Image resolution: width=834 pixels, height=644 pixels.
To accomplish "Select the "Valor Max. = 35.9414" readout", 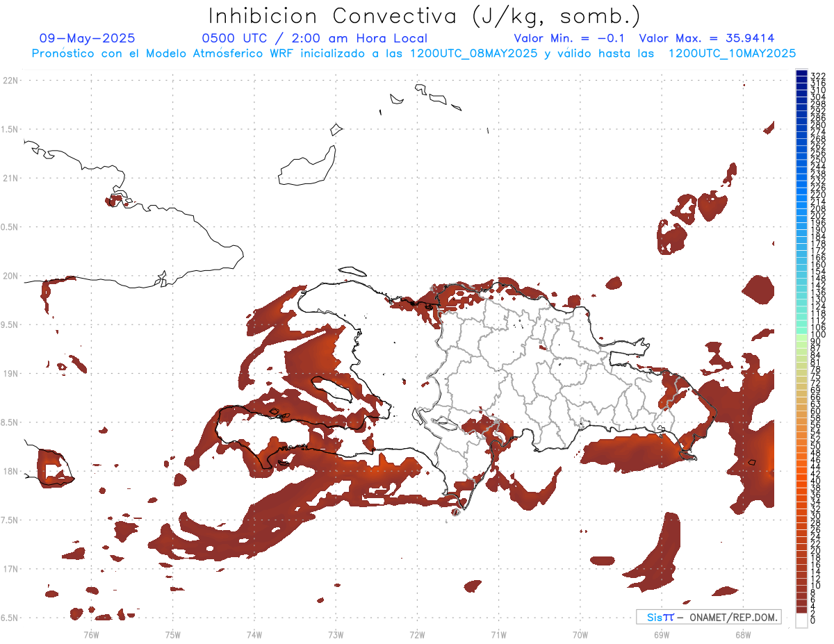I will 707,39.
